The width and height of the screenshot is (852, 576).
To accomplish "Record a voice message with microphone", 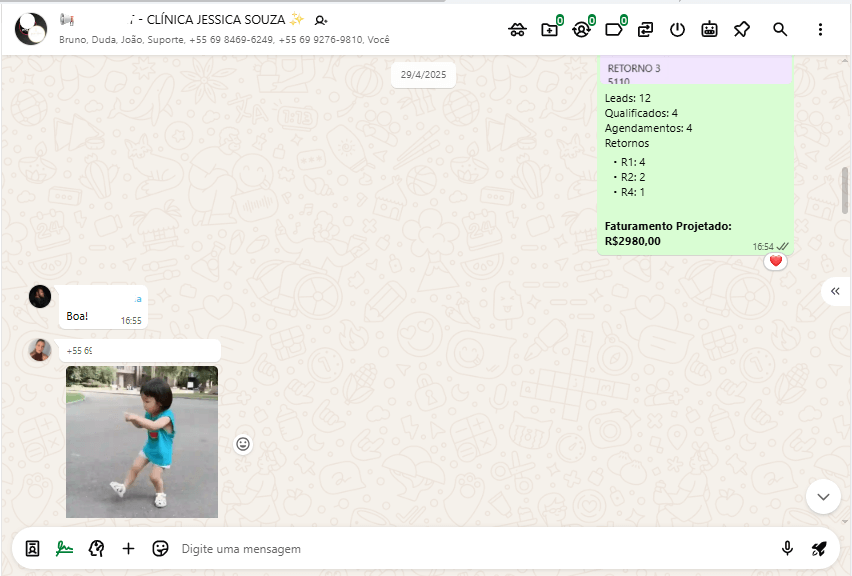I will pos(787,548).
